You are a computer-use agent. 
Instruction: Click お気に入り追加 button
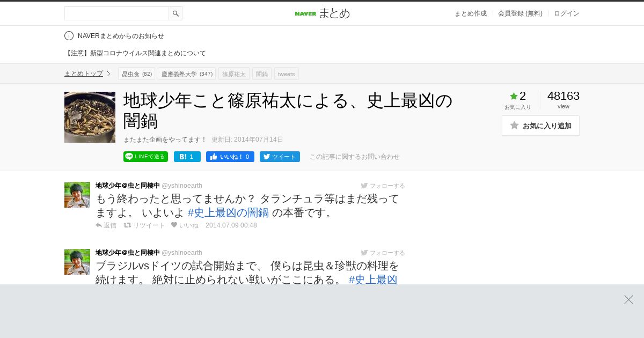[540, 126]
